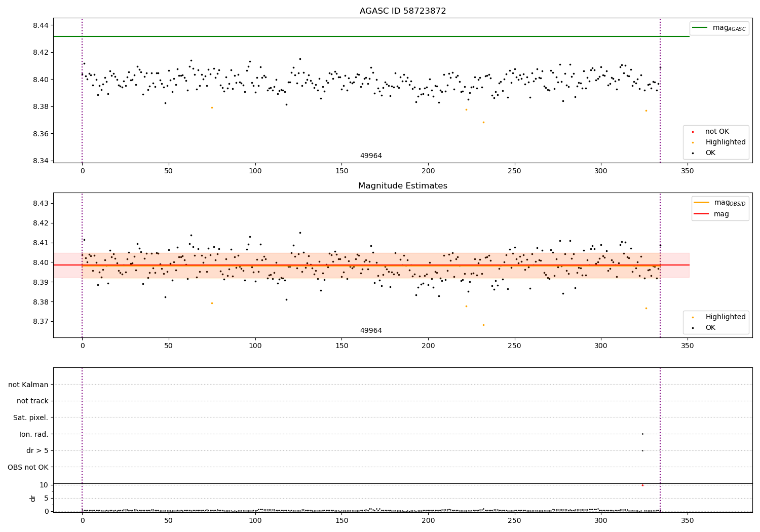This screenshot has width=760, height=532.
Task: Click the 'AGASC ID 58723872' plot title
Action: [x=402, y=11]
